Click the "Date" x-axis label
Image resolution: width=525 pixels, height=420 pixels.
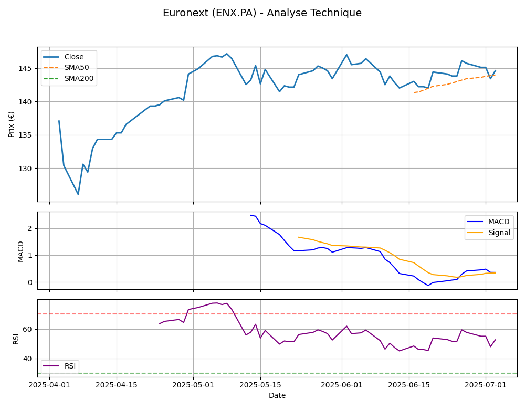[x=277, y=395]
